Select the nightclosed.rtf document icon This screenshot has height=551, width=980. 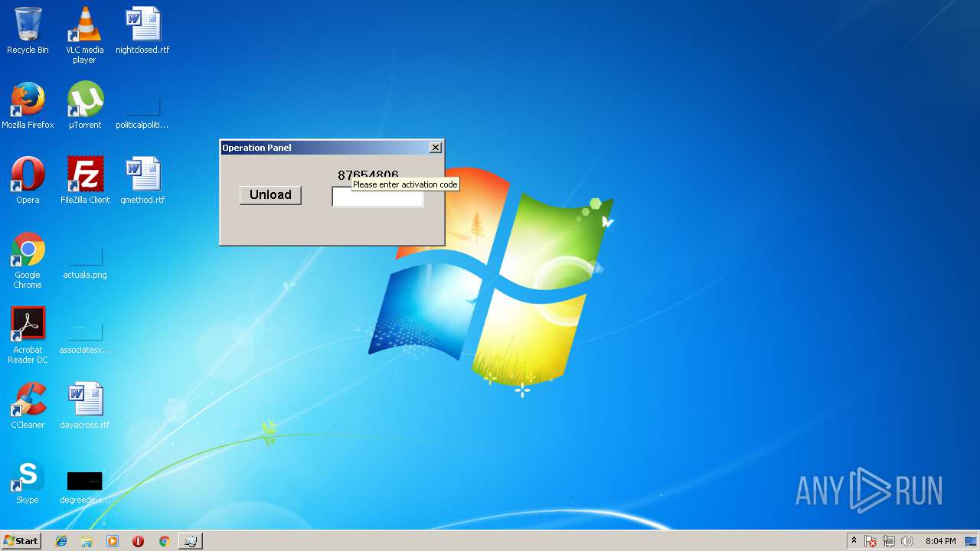142,31
